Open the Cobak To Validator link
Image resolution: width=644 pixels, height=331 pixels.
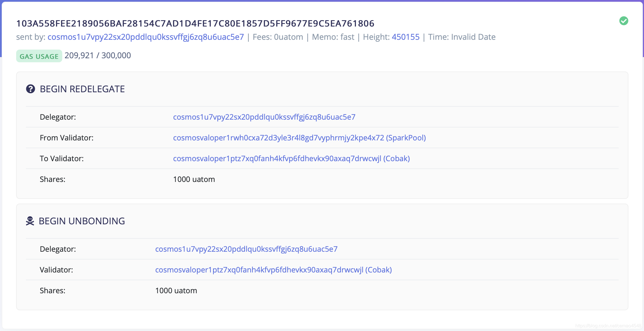(x=291, y=159)
